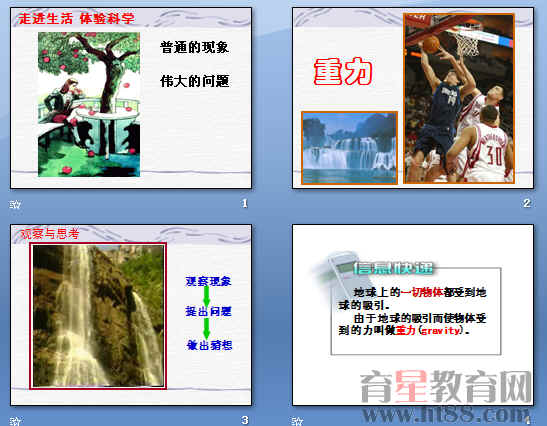Select the red 重力 WordArt title
Viewport: 547px width, 426px height.
click(343, 72)
